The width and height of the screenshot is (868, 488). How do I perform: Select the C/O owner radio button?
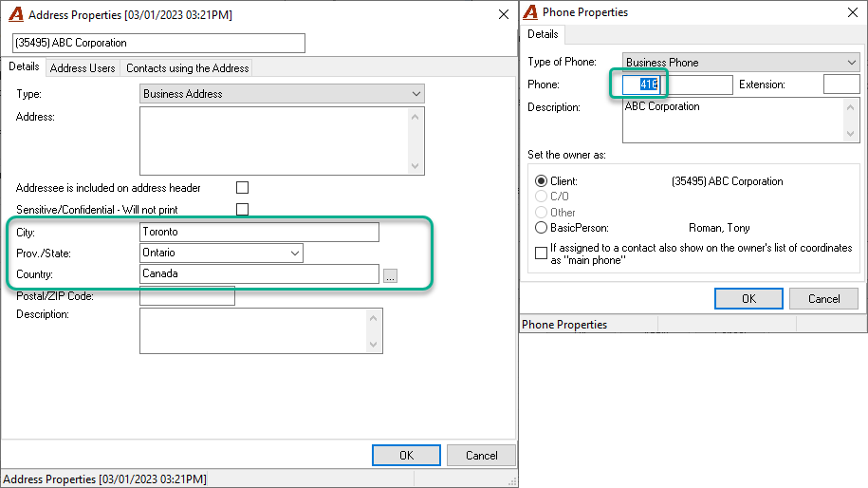click(541, 197)
